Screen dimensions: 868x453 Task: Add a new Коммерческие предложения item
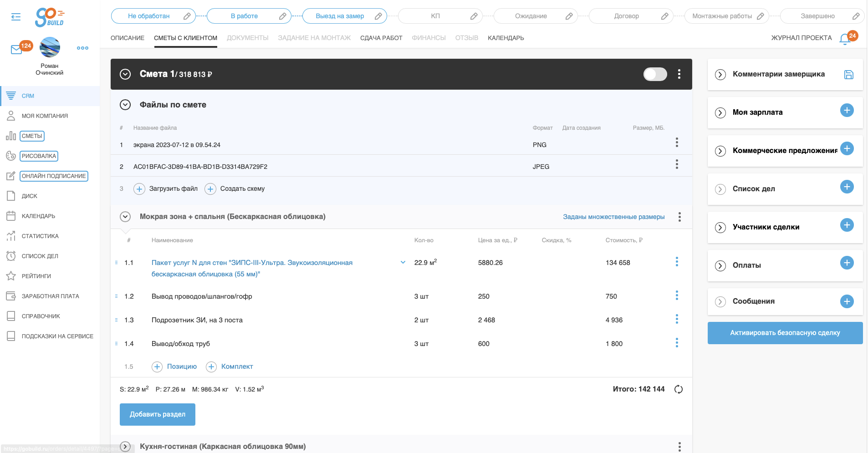[847, 148]
